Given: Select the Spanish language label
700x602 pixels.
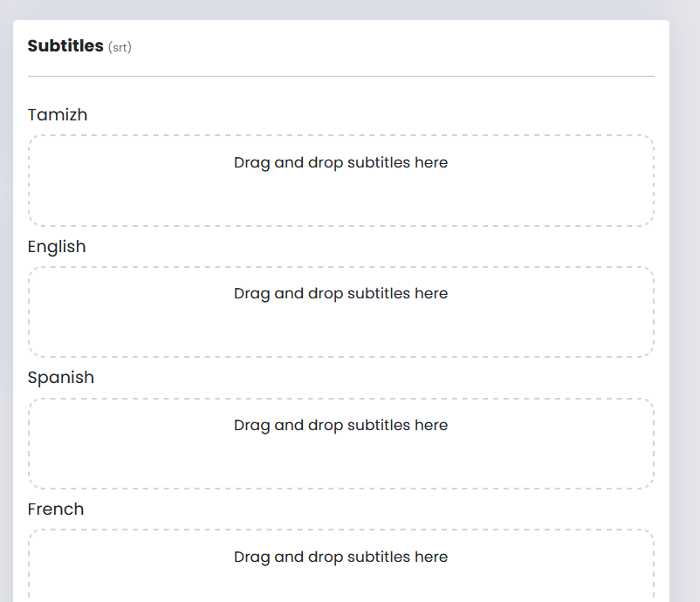Looking at the screenshot, I should (x=60, y=378).
